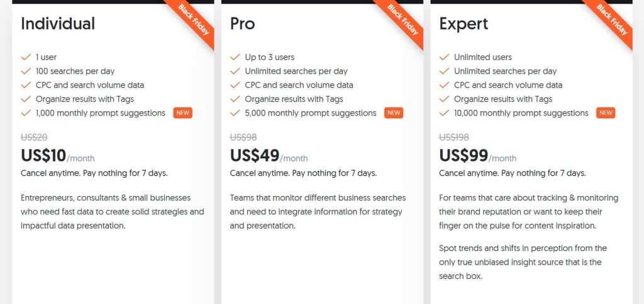This screenshot has height=304, width=644.
Task: Click "10,000 monthly prompt suggestions" feature text
Action: pos(521,113)
